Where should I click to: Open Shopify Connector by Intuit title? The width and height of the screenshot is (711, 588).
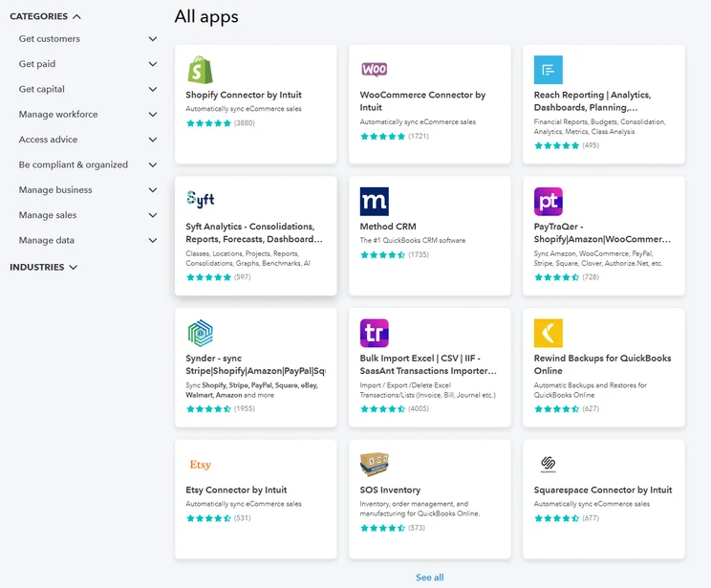(244, 95)
